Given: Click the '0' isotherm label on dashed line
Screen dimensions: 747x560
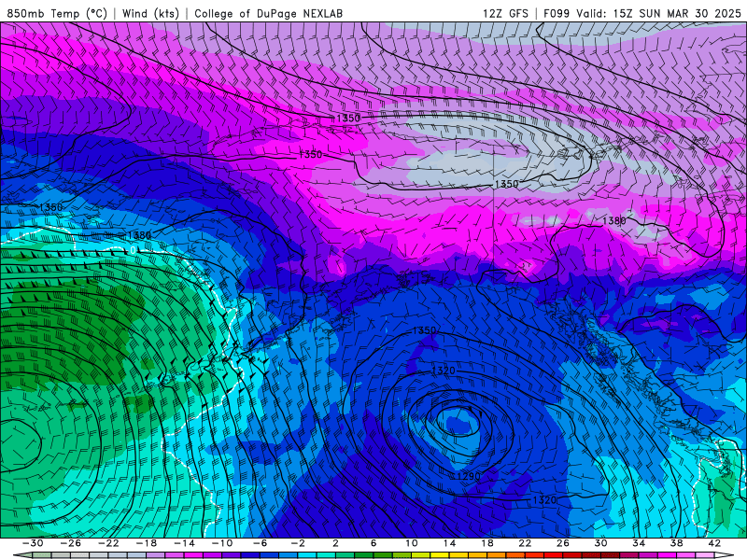Looking at the screenshot, I should click(x=133, y=250).
